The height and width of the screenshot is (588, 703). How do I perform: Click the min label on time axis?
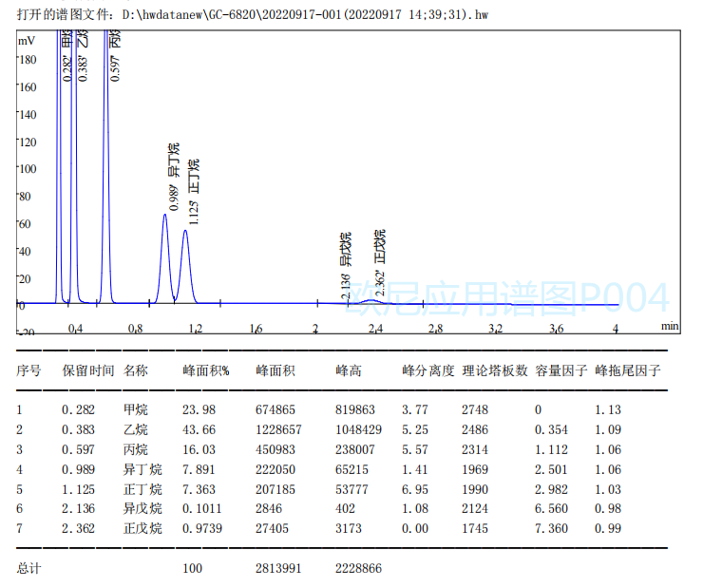coord(671,325)
